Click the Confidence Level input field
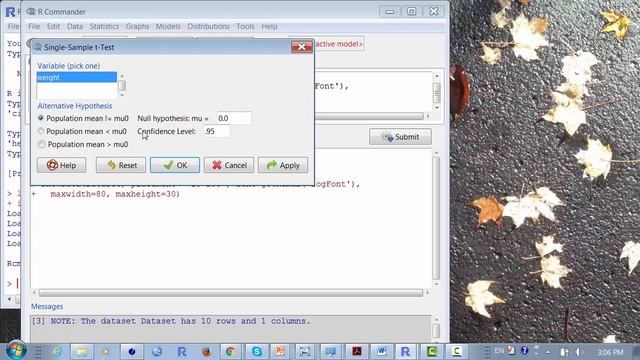The image size is (640, 360). (x=217, y=131)
